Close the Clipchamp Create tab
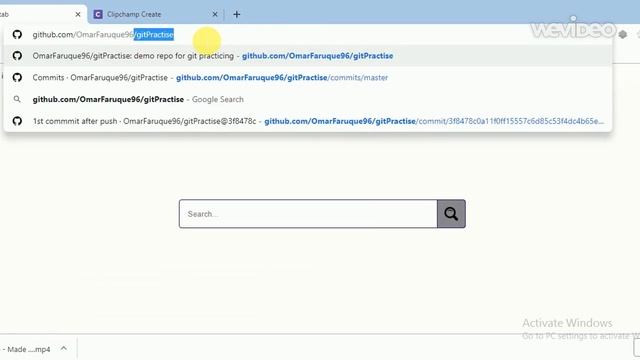Screen dimensions: 640x360 coord(215,14)
